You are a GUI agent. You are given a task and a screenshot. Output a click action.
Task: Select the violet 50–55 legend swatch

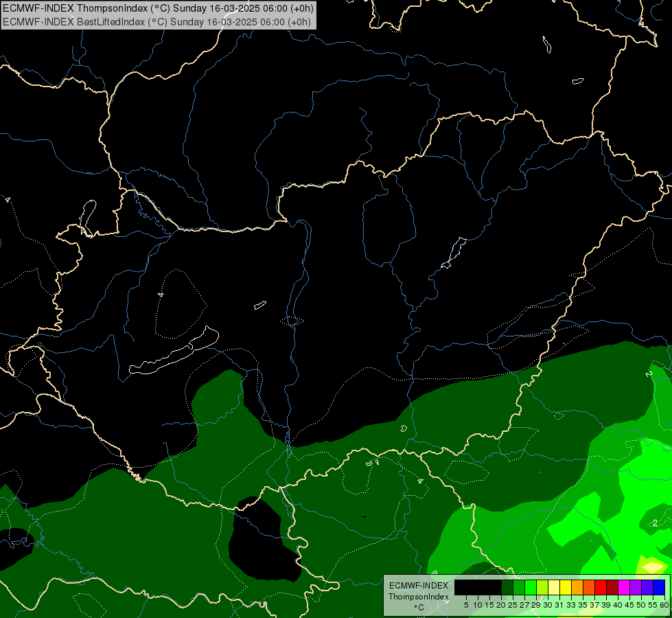point(647,587)
